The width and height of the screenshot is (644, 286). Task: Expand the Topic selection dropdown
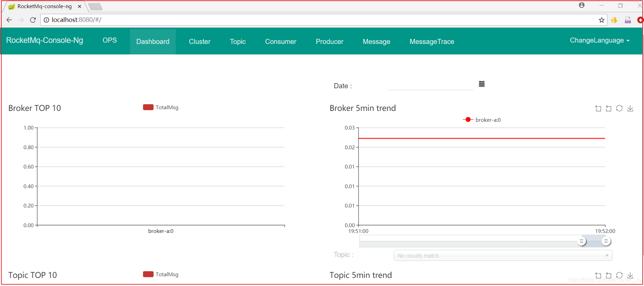click(503, 256)
